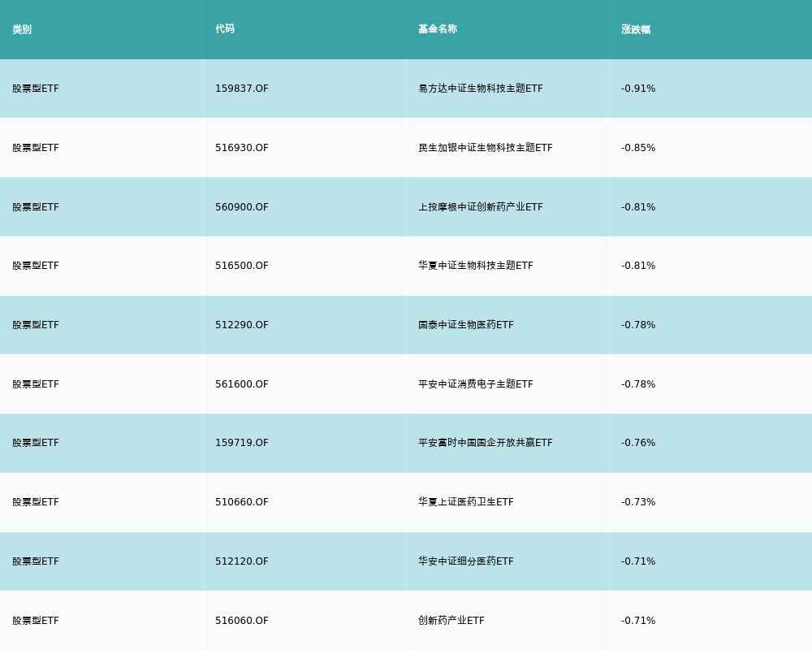This screenshot has height=650, width=812.
Task: Select fund code 516500.OF
Action: pyautogui.click(x=242, y=266)
